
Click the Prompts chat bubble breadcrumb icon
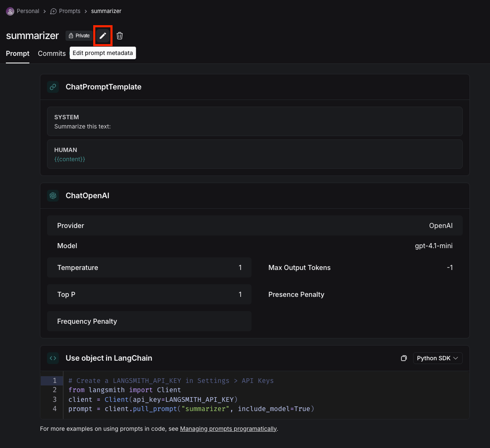click(x=53, y=11)
